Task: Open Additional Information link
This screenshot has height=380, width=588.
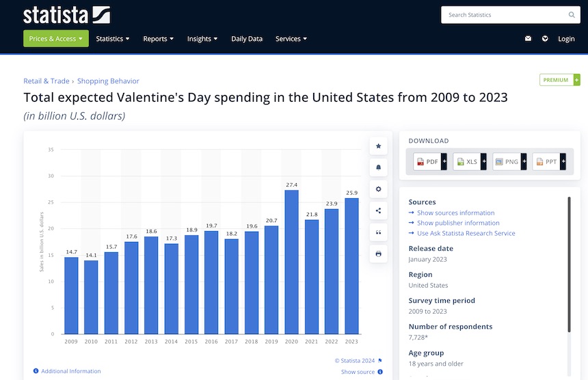Action: pos(71,371)
